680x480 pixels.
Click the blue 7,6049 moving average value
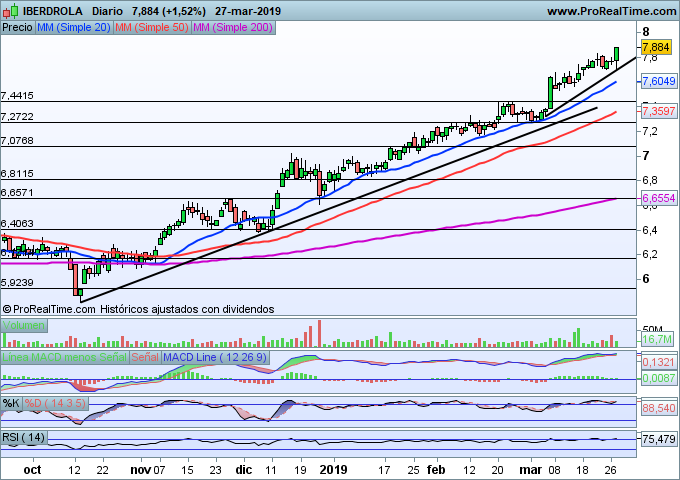658,81
